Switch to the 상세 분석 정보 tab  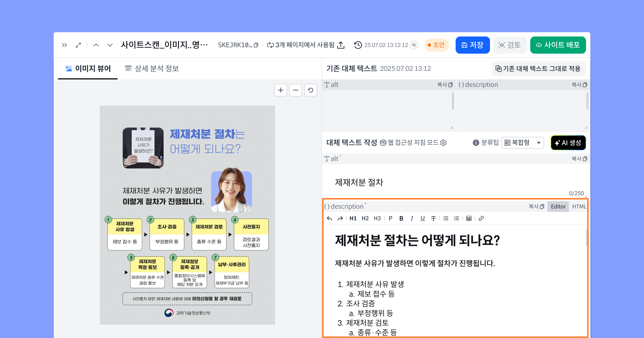click(x=152, y=69)
